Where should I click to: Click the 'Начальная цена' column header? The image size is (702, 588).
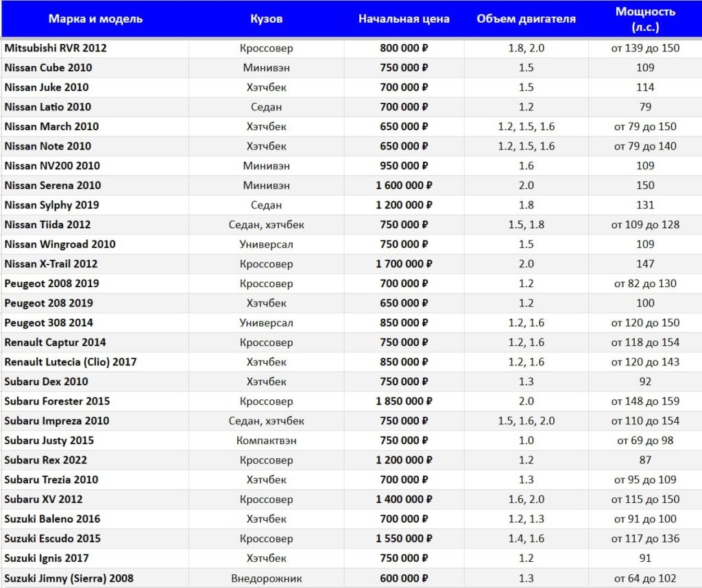pos(404,19)
